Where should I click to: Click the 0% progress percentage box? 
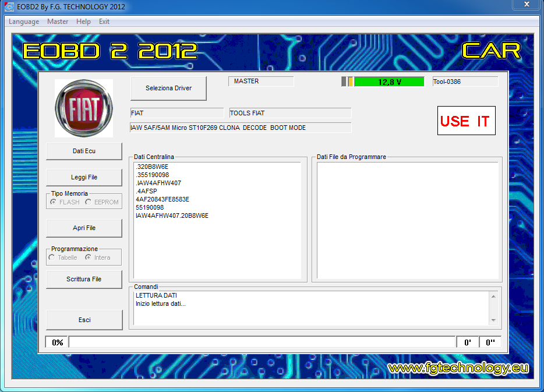(x=57, y=342)
